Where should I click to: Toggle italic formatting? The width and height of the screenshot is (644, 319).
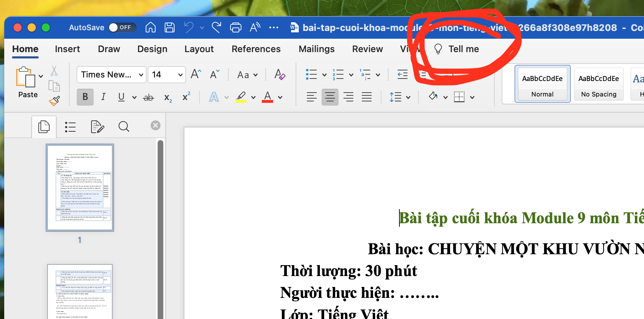point(103,97)
